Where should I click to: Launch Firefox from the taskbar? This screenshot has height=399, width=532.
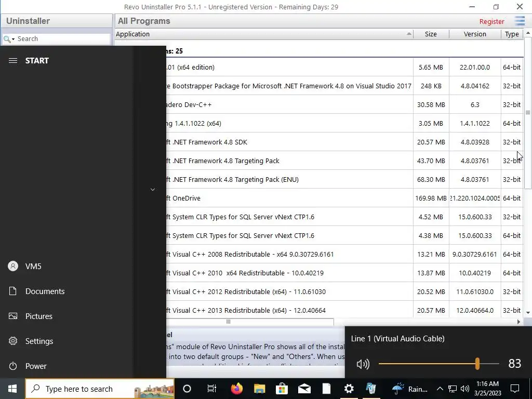(237, 389)
